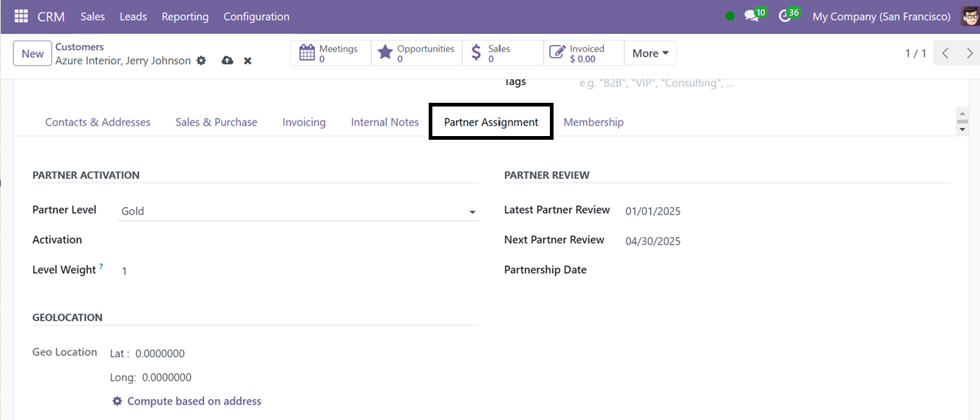This screenshot has width=980, height=420.
Task: Switch to Sales & Purchase tab
Action: click(x=217, y=122)
